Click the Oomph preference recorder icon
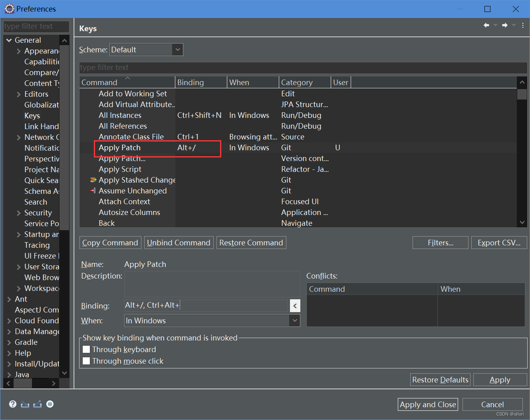The image size is (530, 420). (x=50, y=404)
